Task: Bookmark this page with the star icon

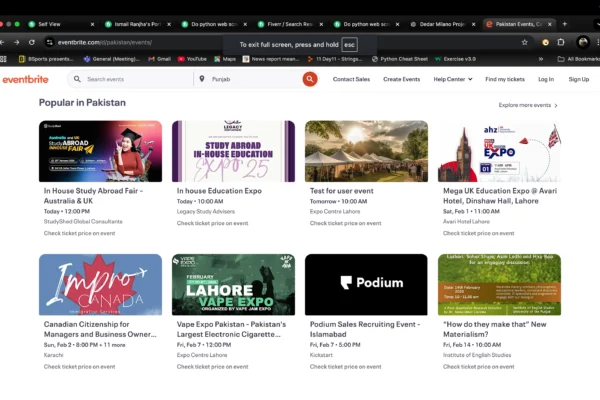Action: pyautogui.click(x=525, y=42)
